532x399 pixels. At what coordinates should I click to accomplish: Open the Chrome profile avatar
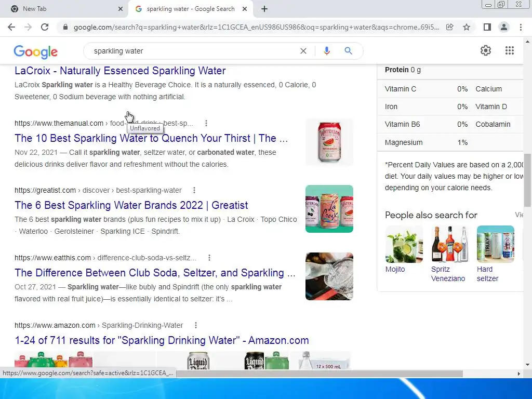(x=504, y=27)
